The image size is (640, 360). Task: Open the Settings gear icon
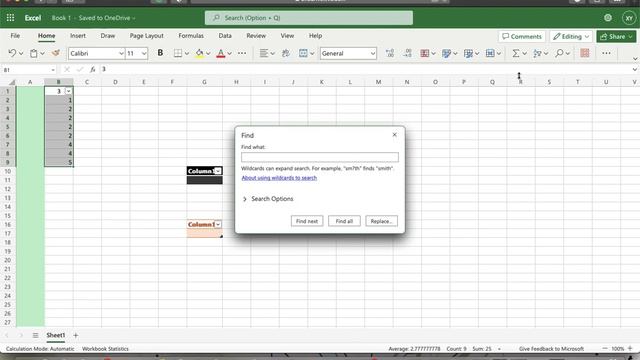click(608, 18)
